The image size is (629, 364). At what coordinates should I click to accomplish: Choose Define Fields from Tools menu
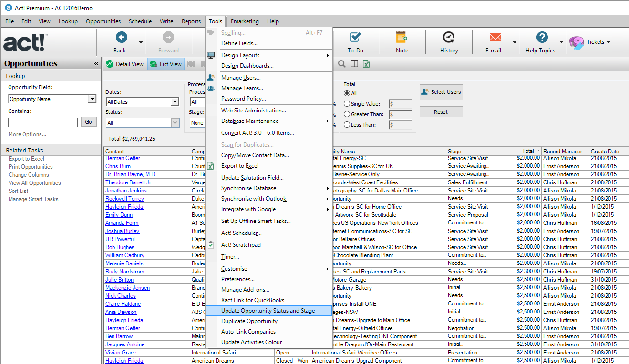click(269, 43)
